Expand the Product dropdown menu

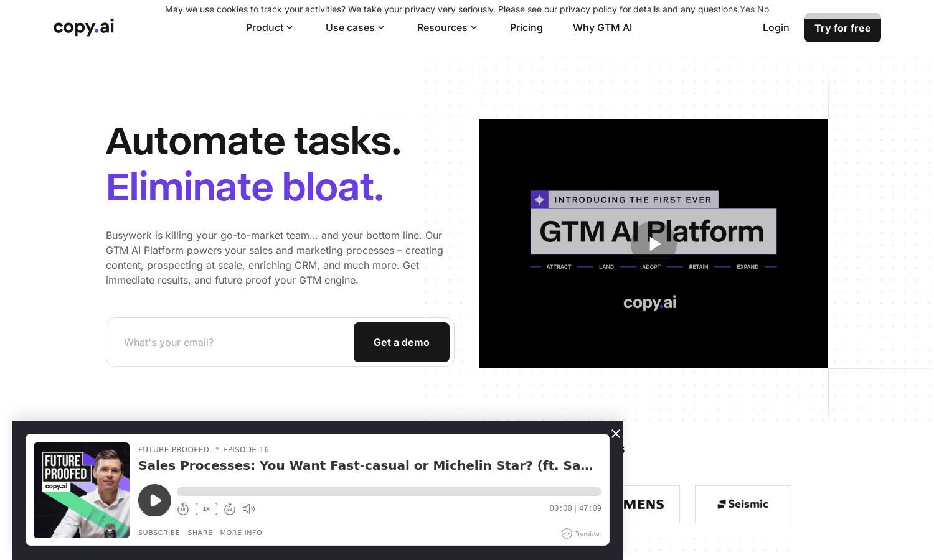(x=269, y=27)
